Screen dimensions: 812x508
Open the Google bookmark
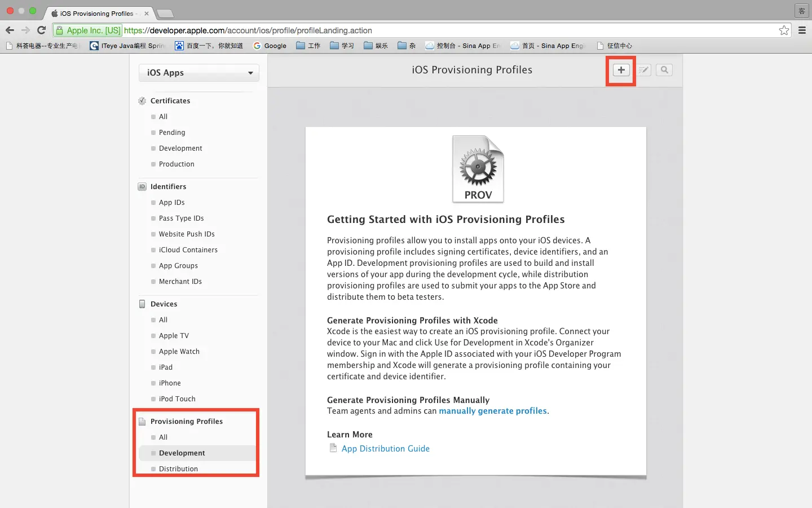[270, 46]
